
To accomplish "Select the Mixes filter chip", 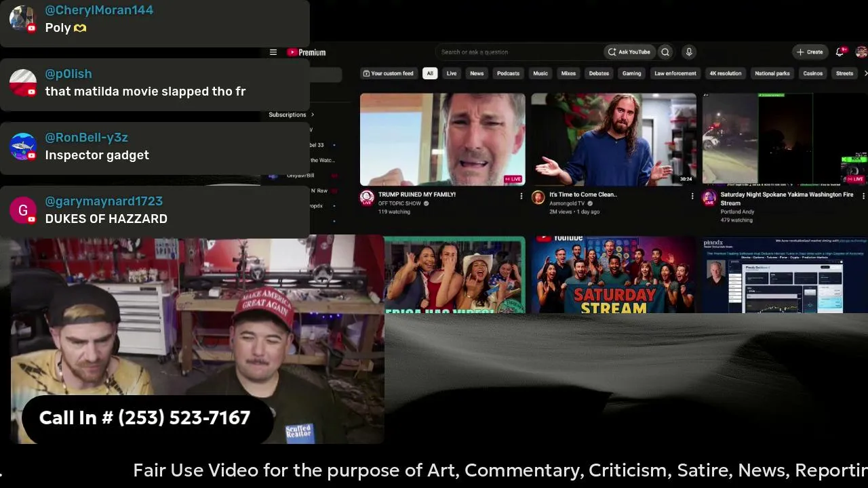I will click(568, 73).
